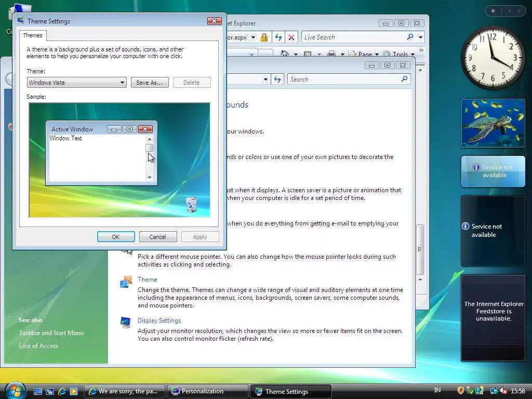Click Internet Explorer scroll up arrow
This screenshot has height=399, width=532.
click(x=420, y=70)
